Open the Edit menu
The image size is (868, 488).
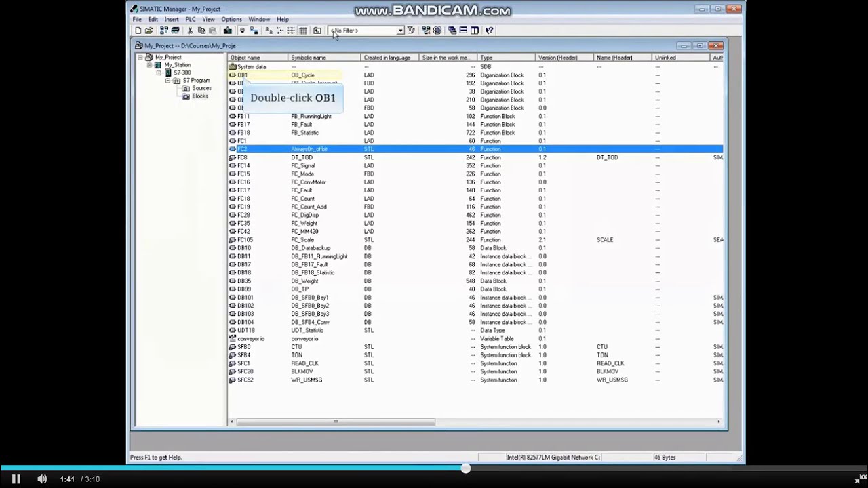point(153,20)
